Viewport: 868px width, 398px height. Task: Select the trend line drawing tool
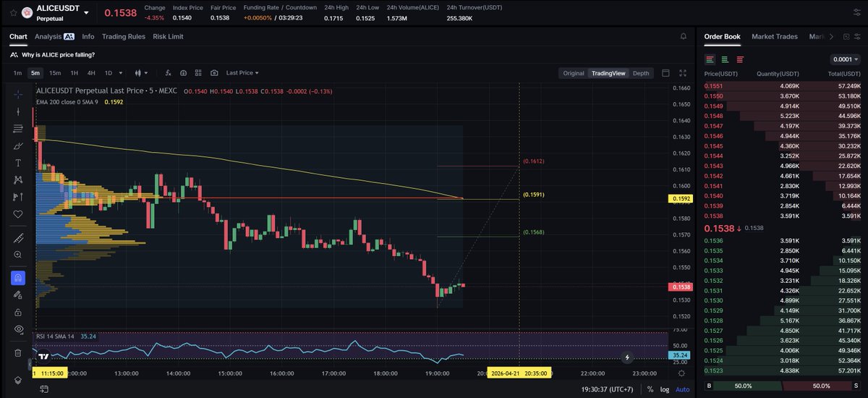pyautogui.click(x=18, y=111)
